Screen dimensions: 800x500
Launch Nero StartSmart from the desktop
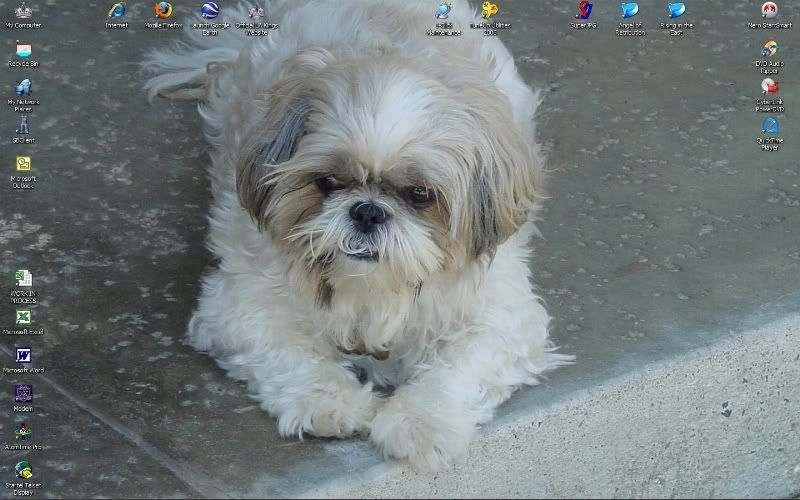point(769,11)
